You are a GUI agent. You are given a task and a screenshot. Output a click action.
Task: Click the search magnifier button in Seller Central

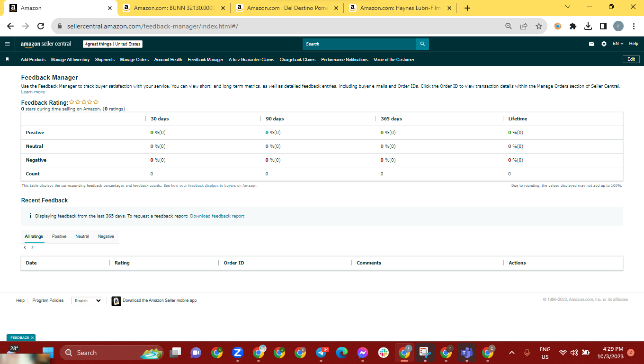[x=422, y=44]
